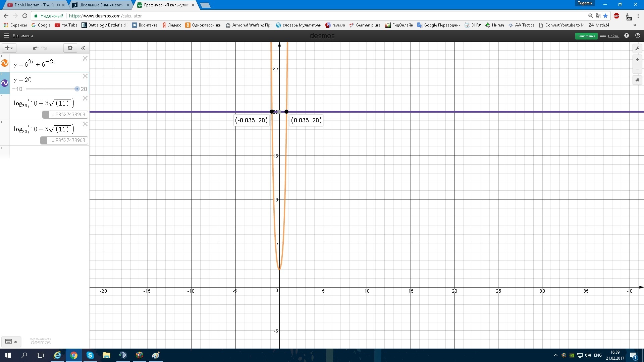Click the green Регистрация button
Image resolution: width=644 pixels, height=362 pixels.
tap(586, 36)
